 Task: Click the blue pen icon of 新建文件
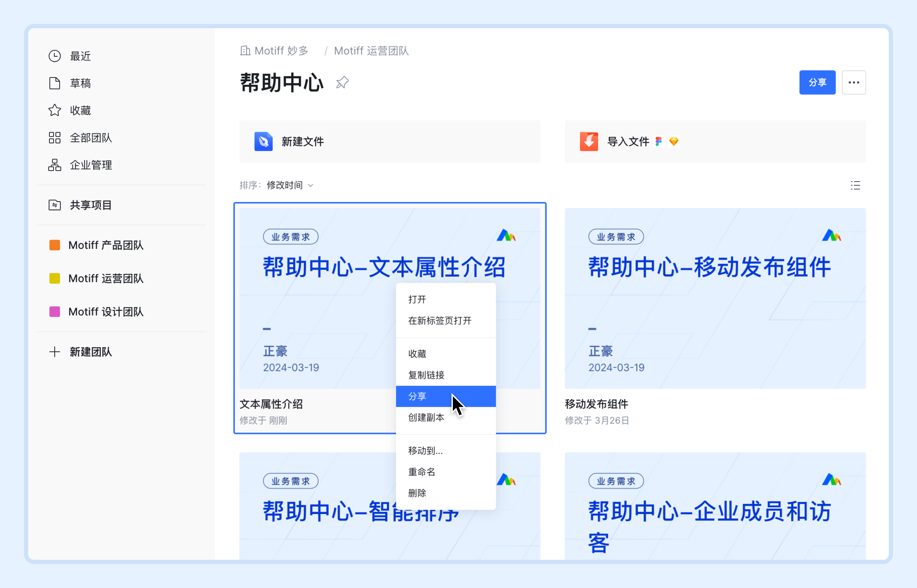click(x=263, y=142)
